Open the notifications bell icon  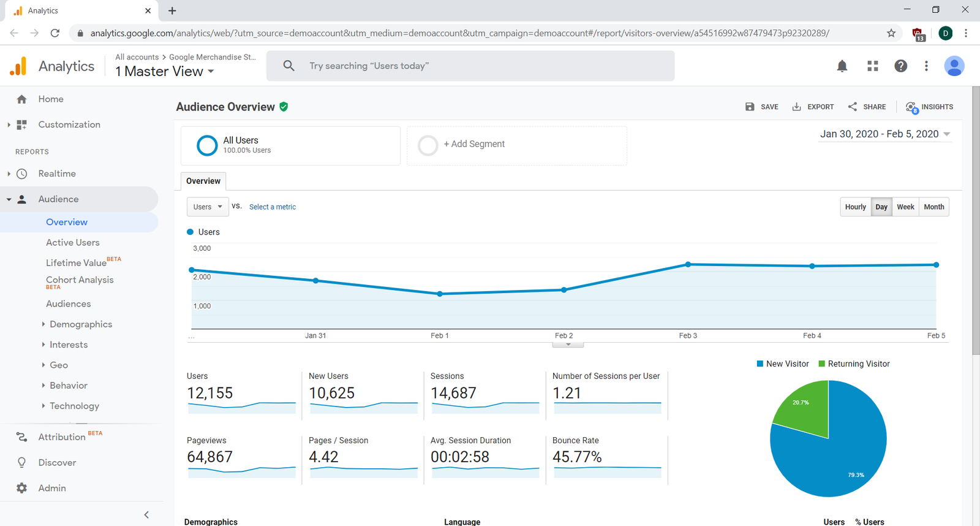pyautogui.click(x=842, y=66)
